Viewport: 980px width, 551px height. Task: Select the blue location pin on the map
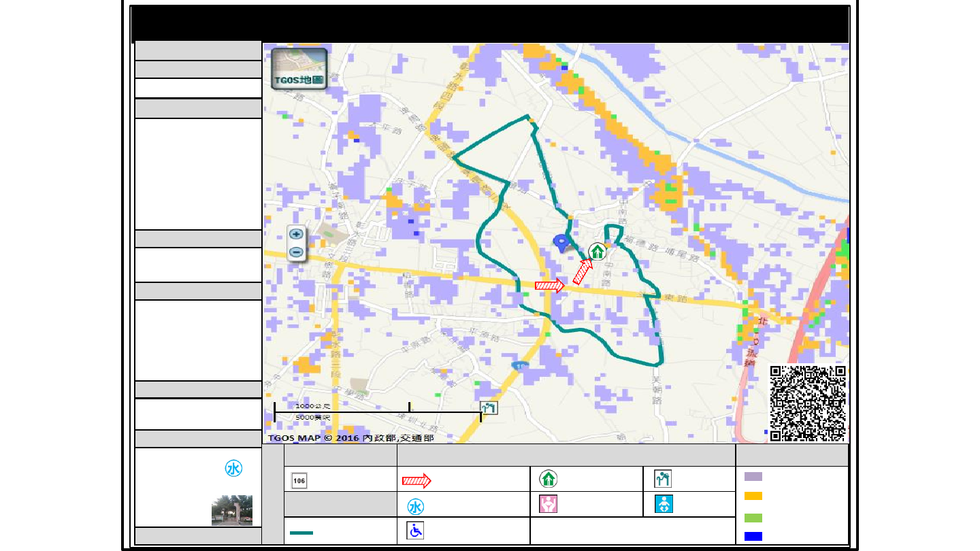[561, 244]
